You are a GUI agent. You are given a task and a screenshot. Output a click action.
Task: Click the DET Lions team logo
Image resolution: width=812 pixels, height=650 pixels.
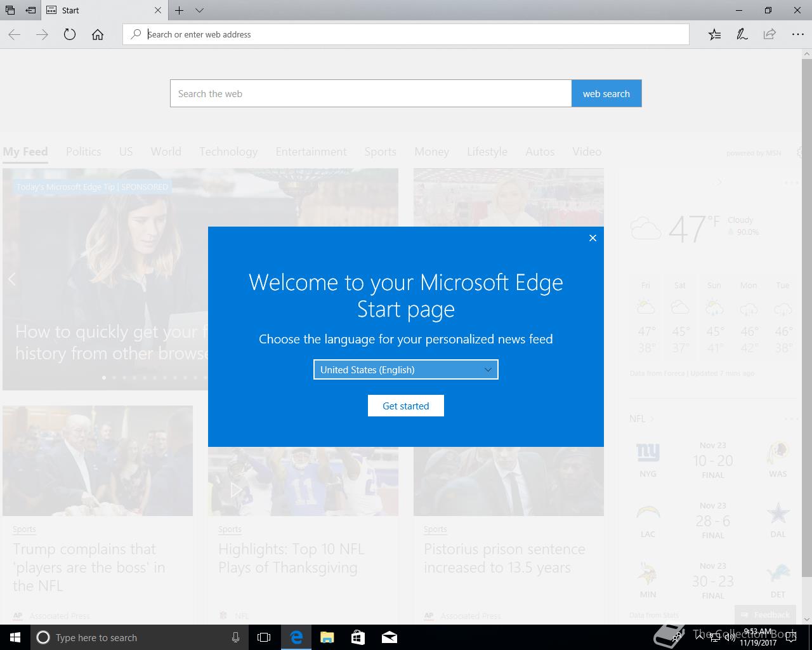(x=778, y=573)
